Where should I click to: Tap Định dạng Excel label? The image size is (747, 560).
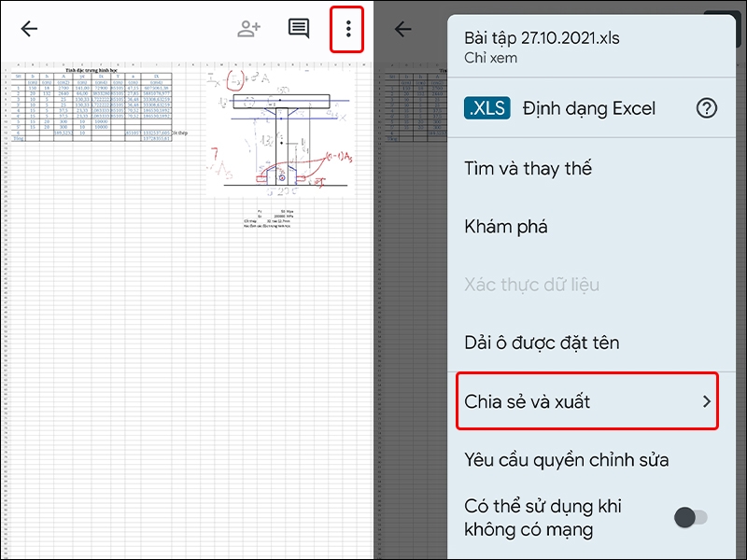tap(589, 108)
